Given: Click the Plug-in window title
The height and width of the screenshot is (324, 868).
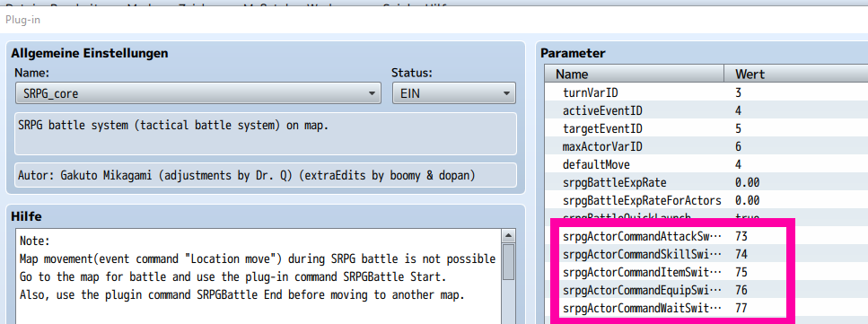Looking at the screenshot, I should (22, 20).
